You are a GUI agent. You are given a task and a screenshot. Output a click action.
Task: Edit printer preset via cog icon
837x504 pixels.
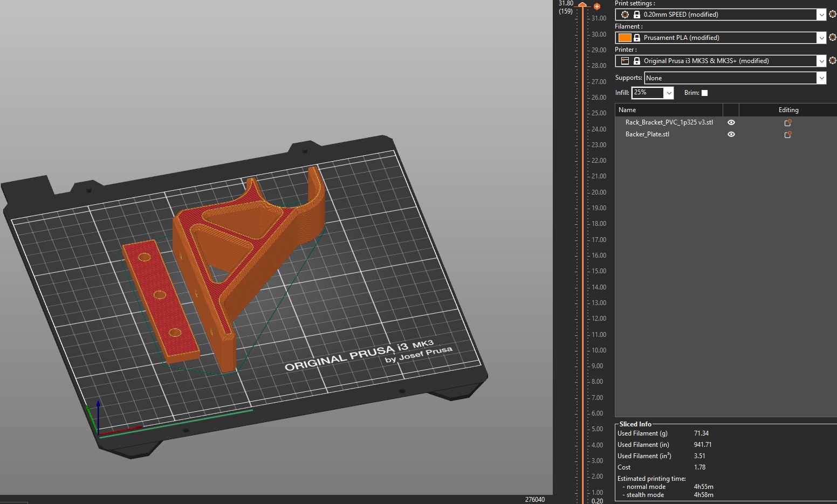[832, 61]
